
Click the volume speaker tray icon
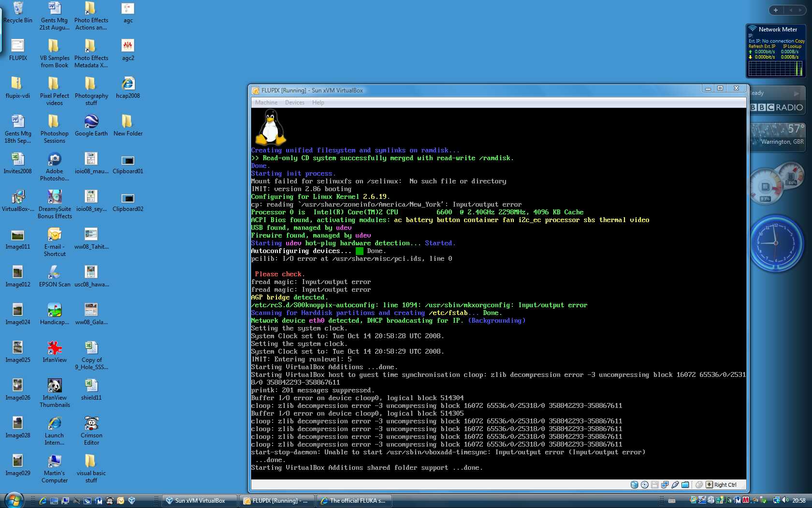point(784,501)
